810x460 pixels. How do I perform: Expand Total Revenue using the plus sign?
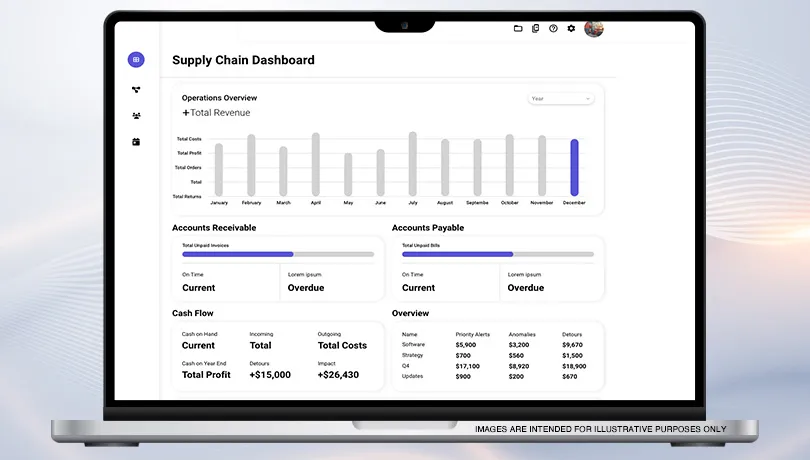[186, 113]
